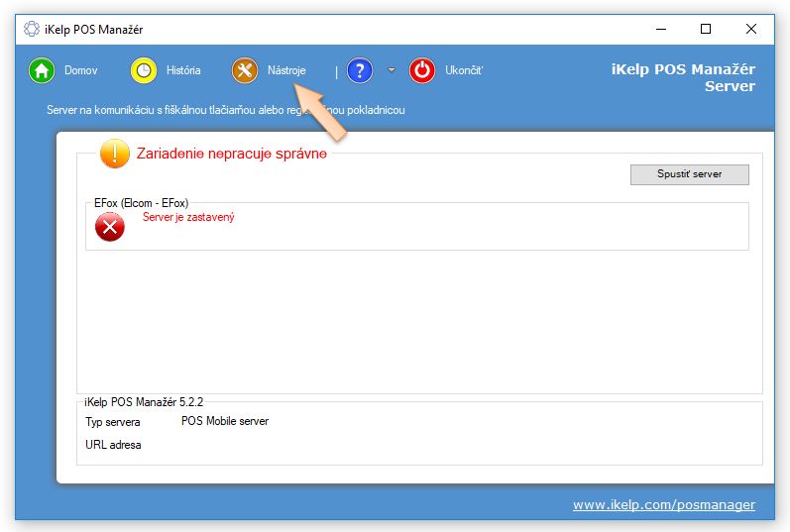The height and width of the screenshot is (532, 790).
Task: Close the iKelp POS Manažér window
Action: tap(751, 29)
